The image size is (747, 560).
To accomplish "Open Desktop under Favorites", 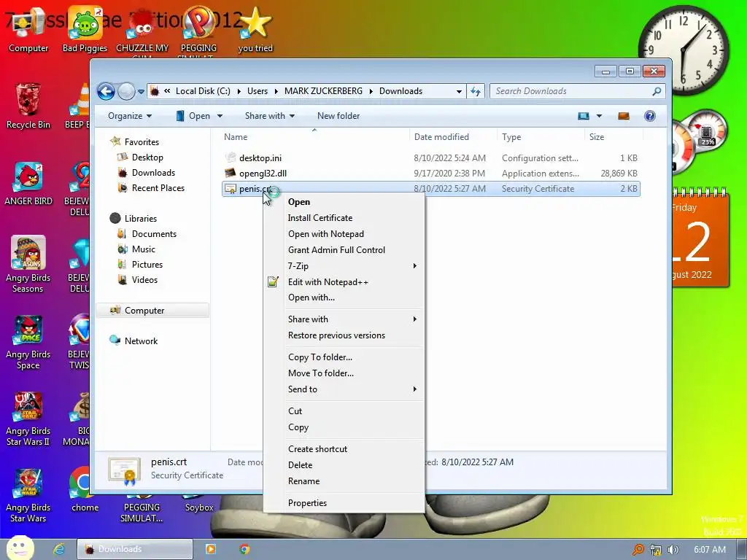I will (147, 157).
